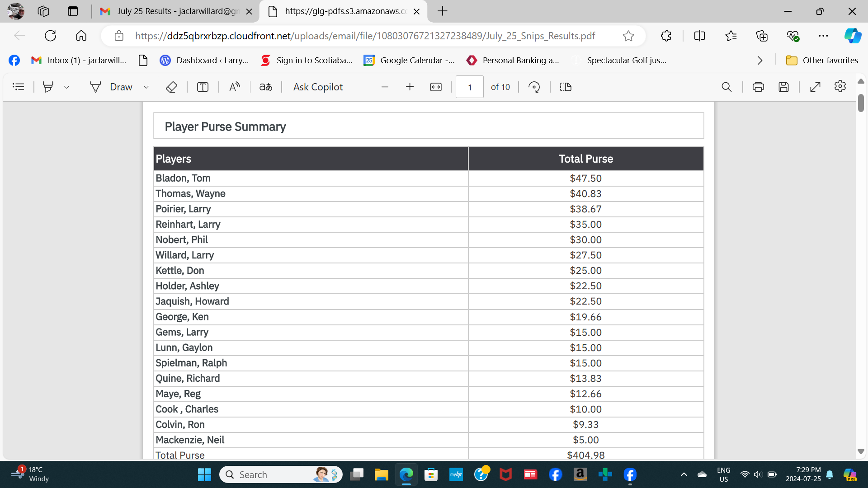Click the vertical scrollbar thumb
This screenshot has height=488, width=868.
pyautogui.click(x=861, y=103)
